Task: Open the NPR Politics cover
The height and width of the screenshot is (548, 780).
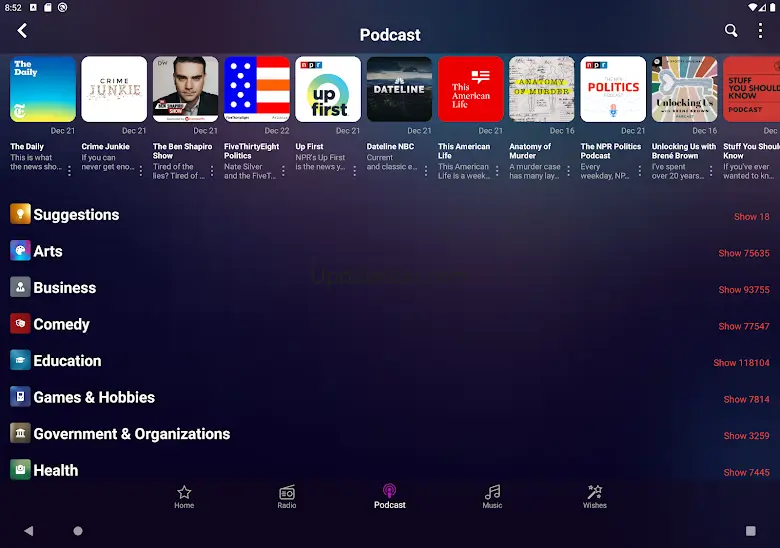Action: (x=613, y=89)
